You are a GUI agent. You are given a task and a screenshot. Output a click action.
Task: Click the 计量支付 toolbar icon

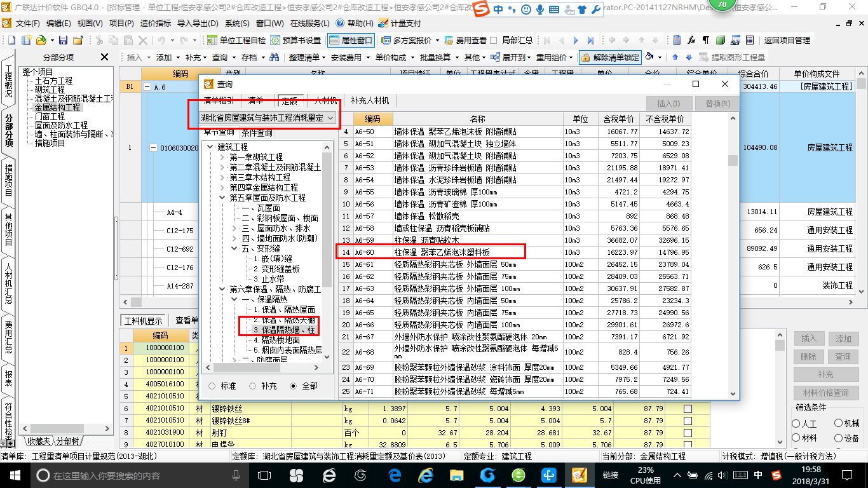point(400,23)
